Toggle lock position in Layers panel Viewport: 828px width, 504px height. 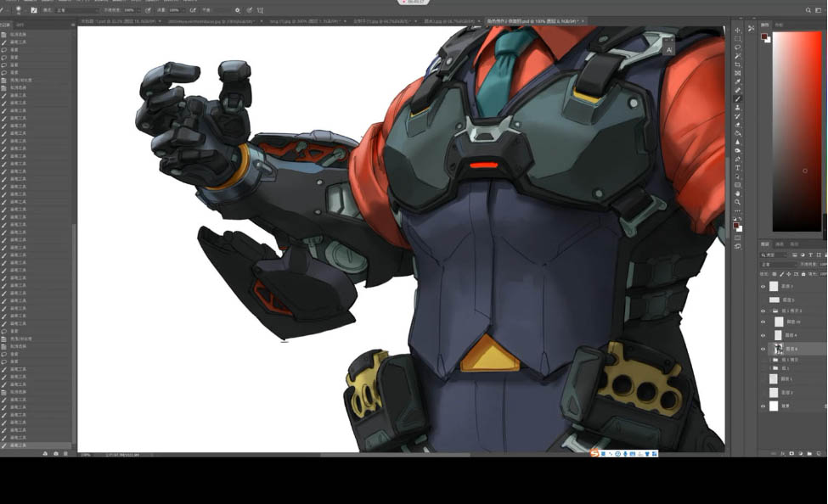pos(789,274)
